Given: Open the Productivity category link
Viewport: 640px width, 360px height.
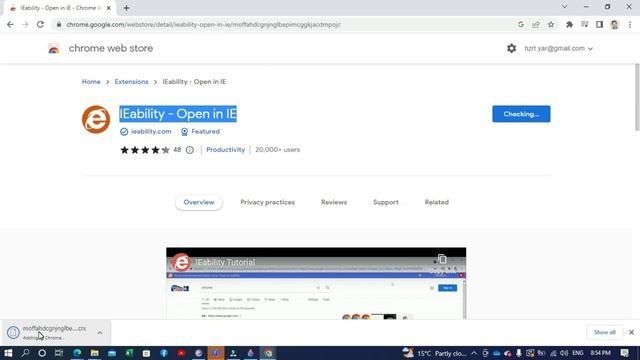Looking at the screenshot, I should [226, 150].
